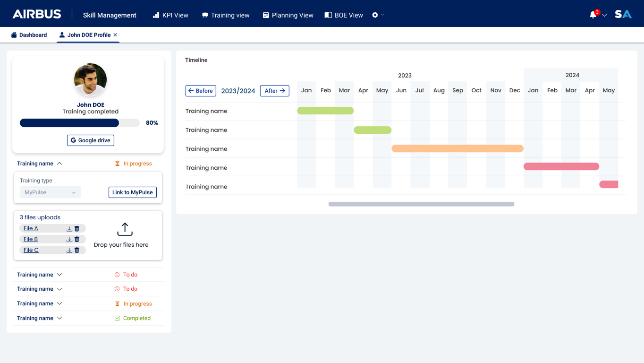The height and width of the screenshot is (363, 644).
Task: Open the settings gear menu
Action: [375, 15]
